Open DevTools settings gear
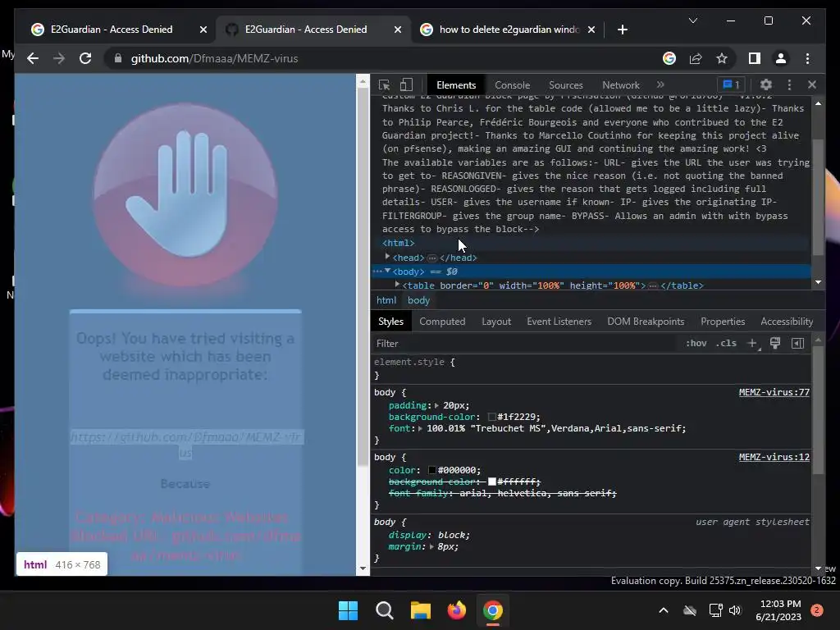Image resolution: width=840 pixels, height=630 pixels. 766,84
